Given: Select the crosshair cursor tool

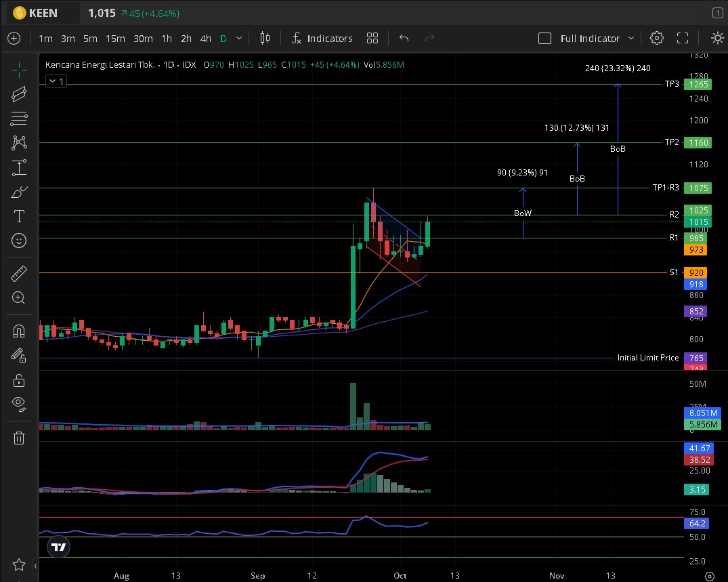Looking at the screenshot, I should coord(19,70).
